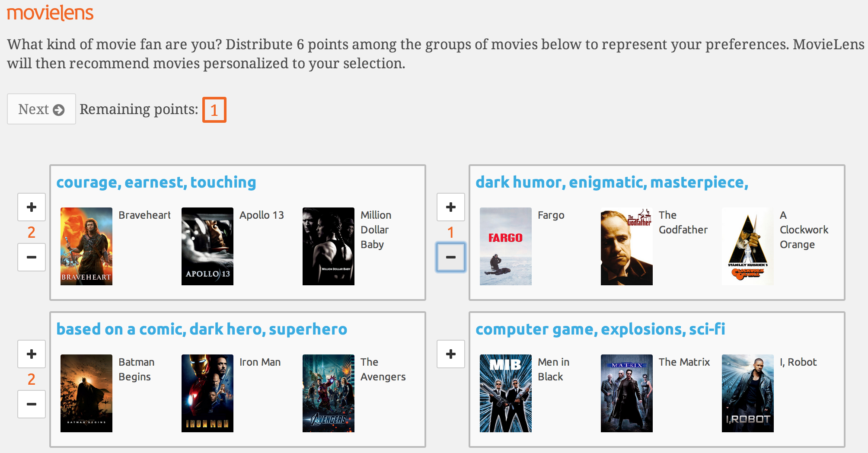Open the Iron Man poster
868x453 pixels.
(x=207, y=393)
